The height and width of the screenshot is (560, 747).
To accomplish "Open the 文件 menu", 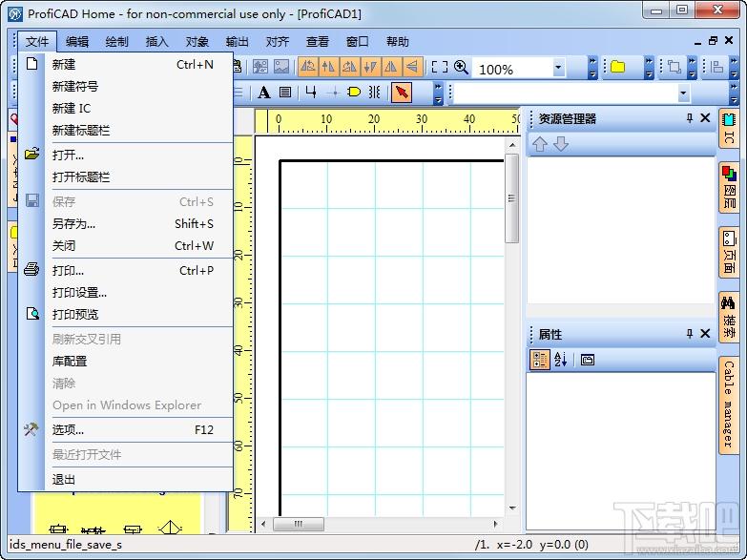I will tap(37, 41).
